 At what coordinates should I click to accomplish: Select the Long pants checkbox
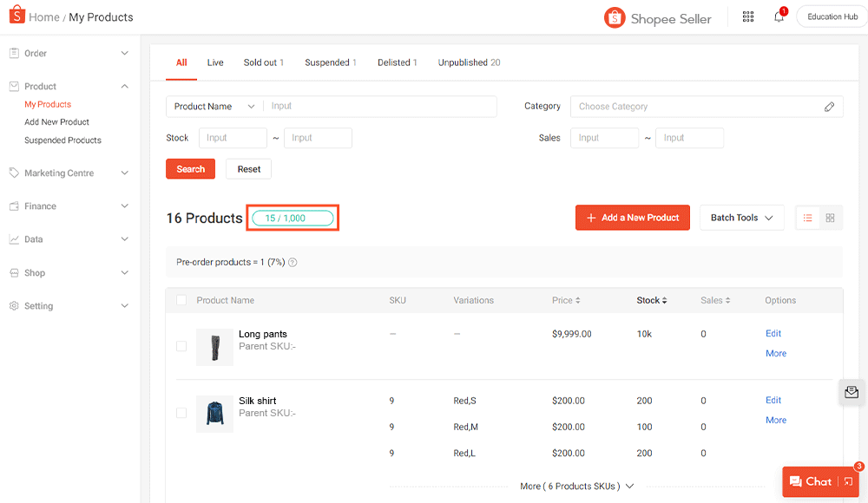click(181, 346)
